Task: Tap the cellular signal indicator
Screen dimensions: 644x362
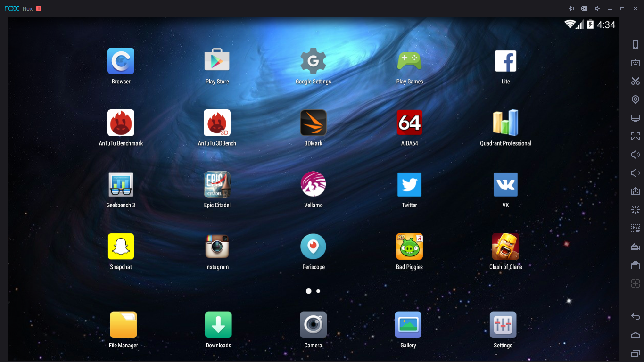Action: (x=580, y=25)
